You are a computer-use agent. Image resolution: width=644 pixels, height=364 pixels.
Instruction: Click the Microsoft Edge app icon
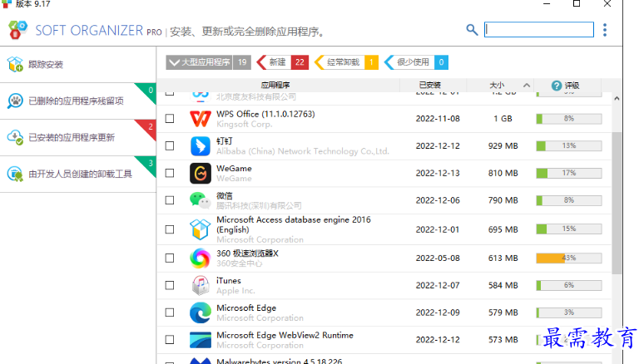pyautogui.click(x=201, y=312)
